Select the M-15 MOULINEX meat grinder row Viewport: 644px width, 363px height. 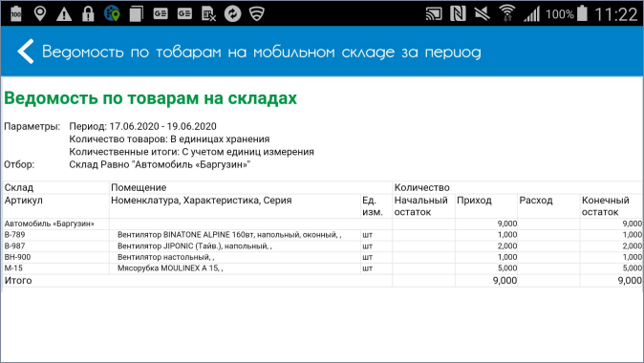[x=322, y=268]
